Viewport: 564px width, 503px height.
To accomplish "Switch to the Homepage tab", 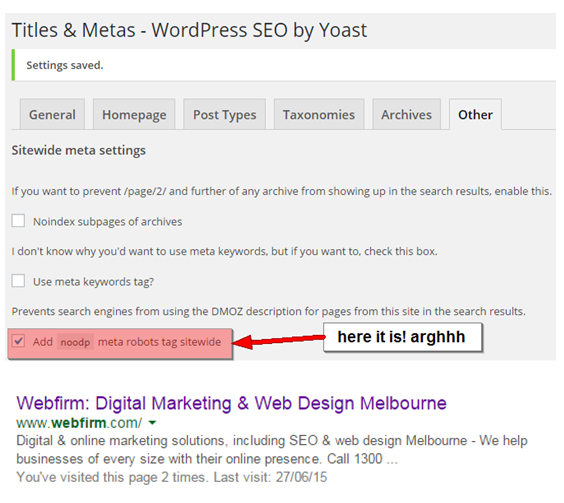I will [134, 114].
